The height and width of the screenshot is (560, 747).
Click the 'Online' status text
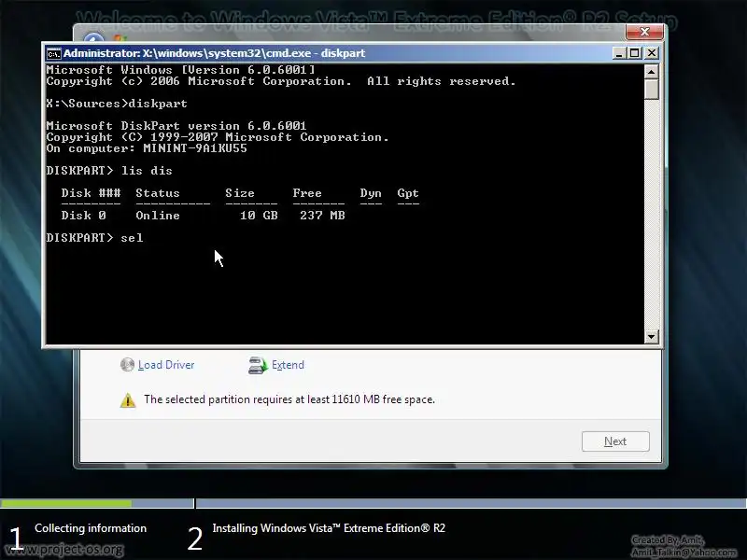click(x=158, y=216)
